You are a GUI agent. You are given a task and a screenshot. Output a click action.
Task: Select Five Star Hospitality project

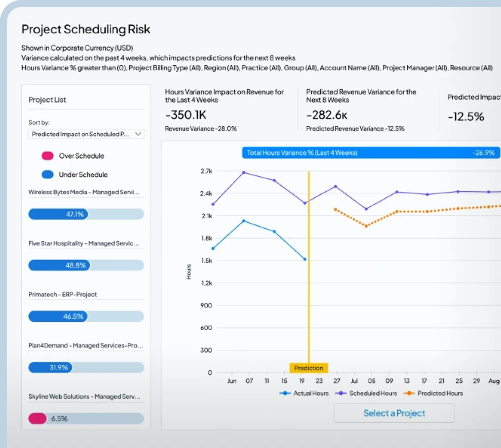pyautogui.click(x=84, y=244)
